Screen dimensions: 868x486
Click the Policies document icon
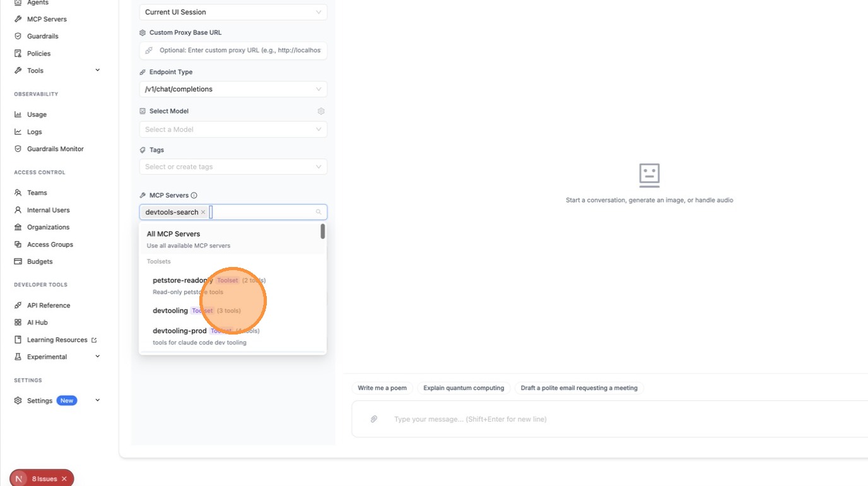[x=18, y=54]
